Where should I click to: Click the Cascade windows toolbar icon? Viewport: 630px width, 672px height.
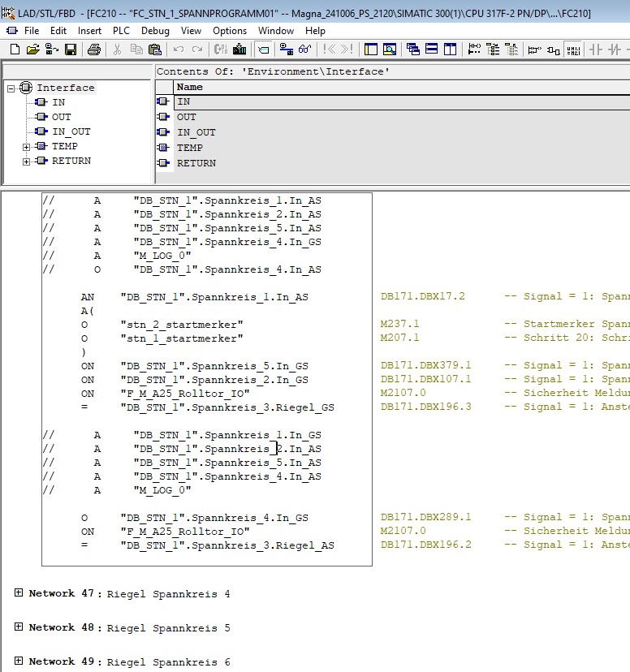coord(413,50)
